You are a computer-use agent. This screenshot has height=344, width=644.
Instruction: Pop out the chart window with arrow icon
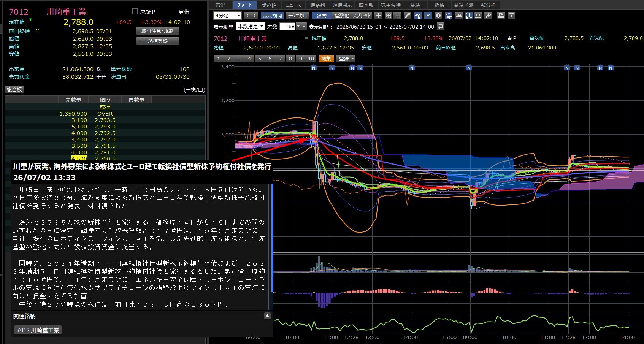click(511, 16)
